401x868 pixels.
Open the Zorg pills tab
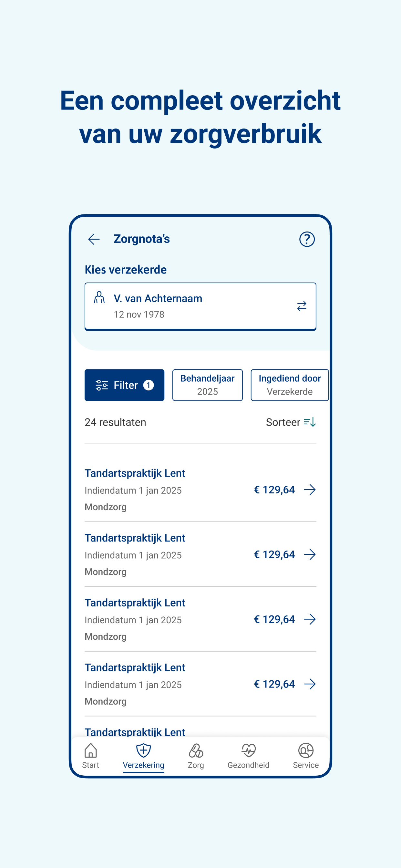tap(196, 755)
